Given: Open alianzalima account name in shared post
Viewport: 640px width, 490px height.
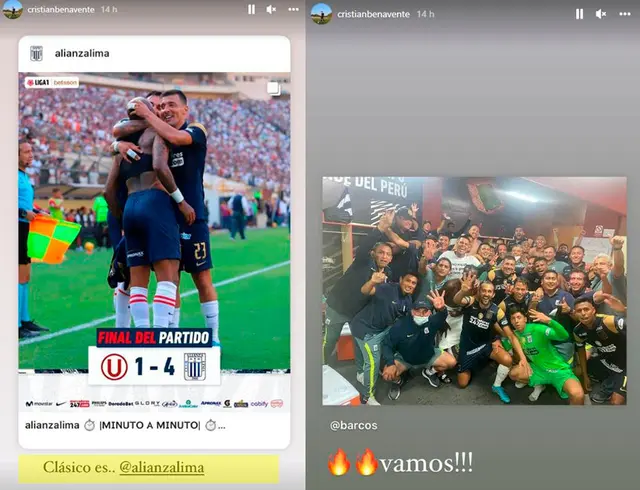Looking at the screenshot, I should 82,53.
